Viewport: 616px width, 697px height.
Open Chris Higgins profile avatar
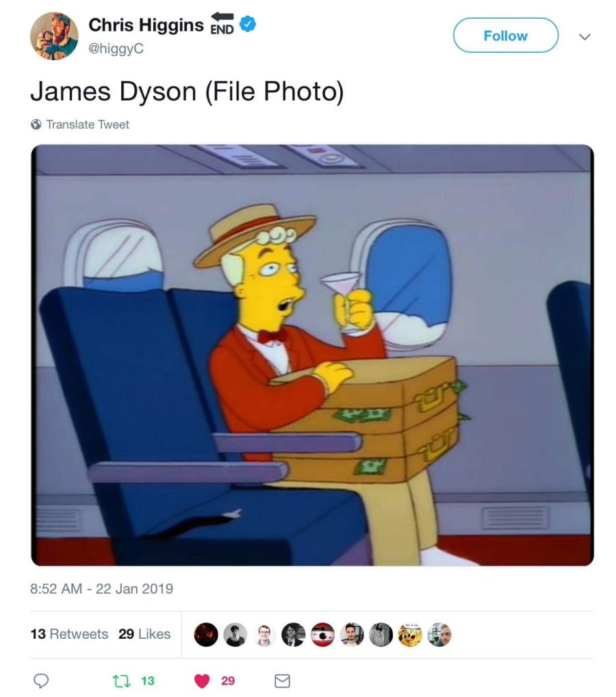point(54,36)
